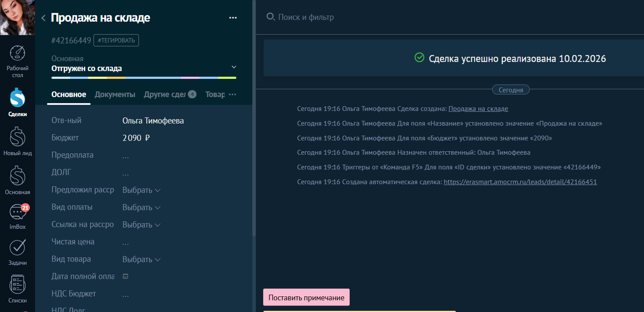
Task: Open Вид оплаты Выбрать dropdown
Action: 141,207
